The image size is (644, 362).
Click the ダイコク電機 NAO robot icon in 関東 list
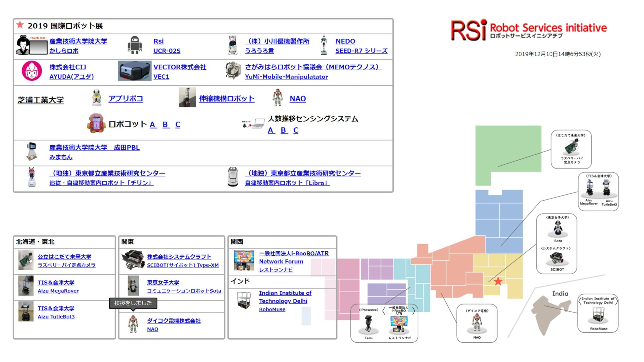(x=133, y=324)
